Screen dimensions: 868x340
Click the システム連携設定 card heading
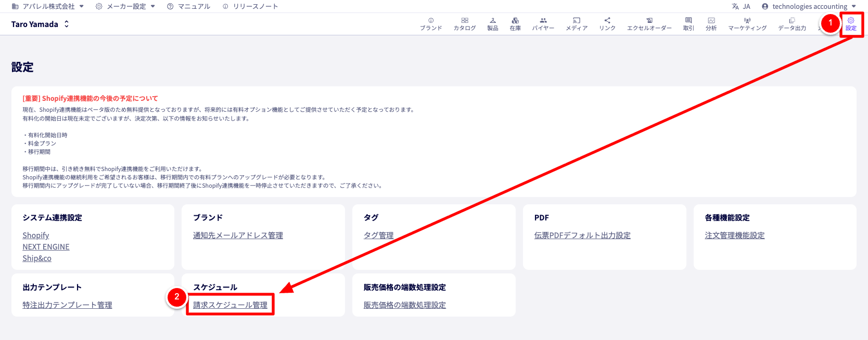click(x=52, y=218)
